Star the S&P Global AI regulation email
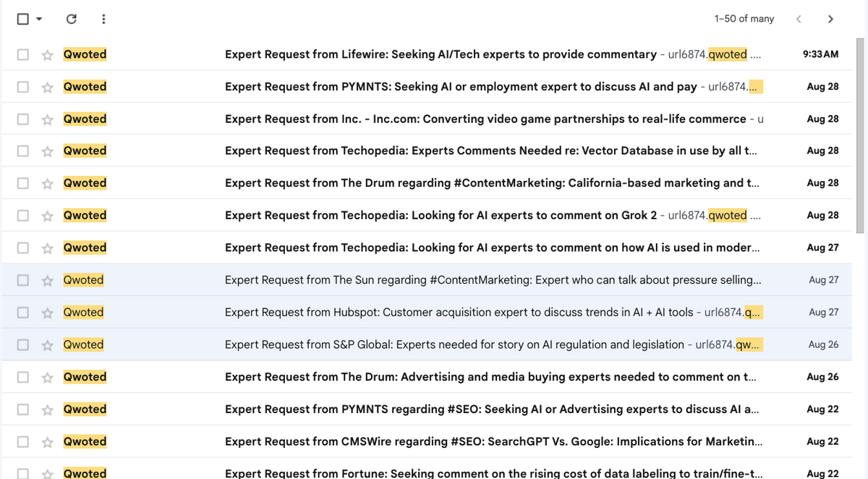This screenshot has height=479, width=868. pos(48,344)
